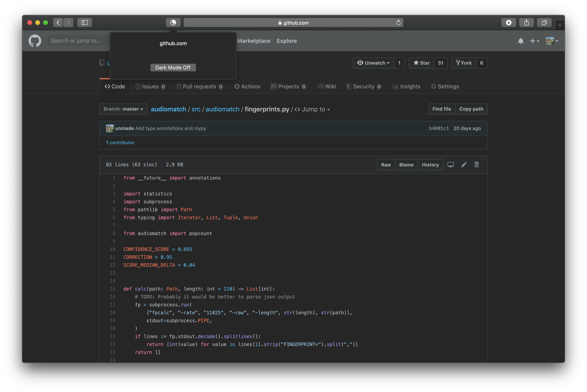Open the create new plus dropdown

534,41
